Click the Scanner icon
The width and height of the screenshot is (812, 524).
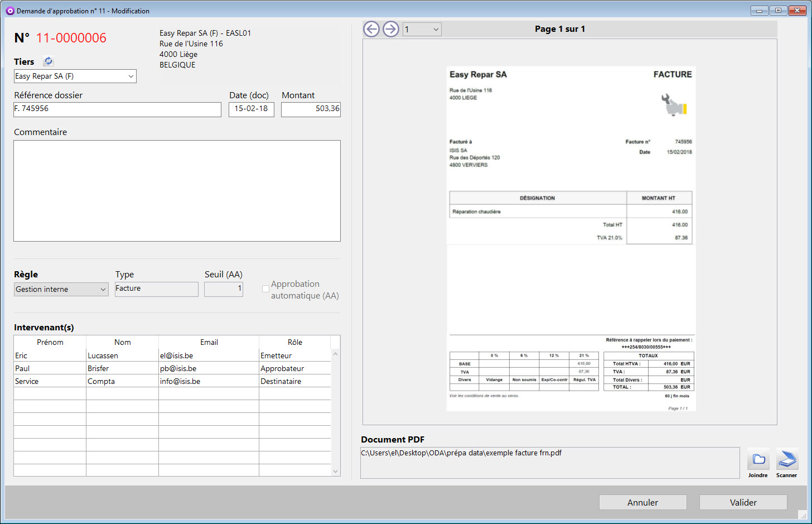pyautogui.click(x=787, y=459)
